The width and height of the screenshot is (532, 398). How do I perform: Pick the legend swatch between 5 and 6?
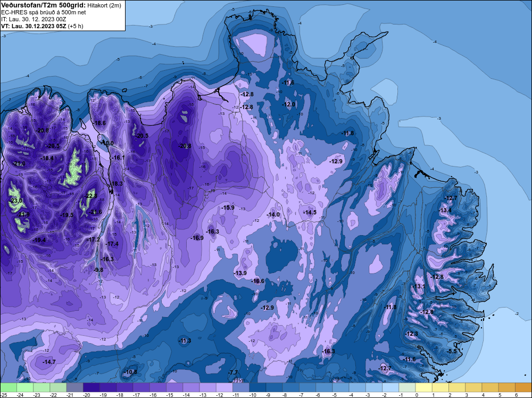[507, 387]
